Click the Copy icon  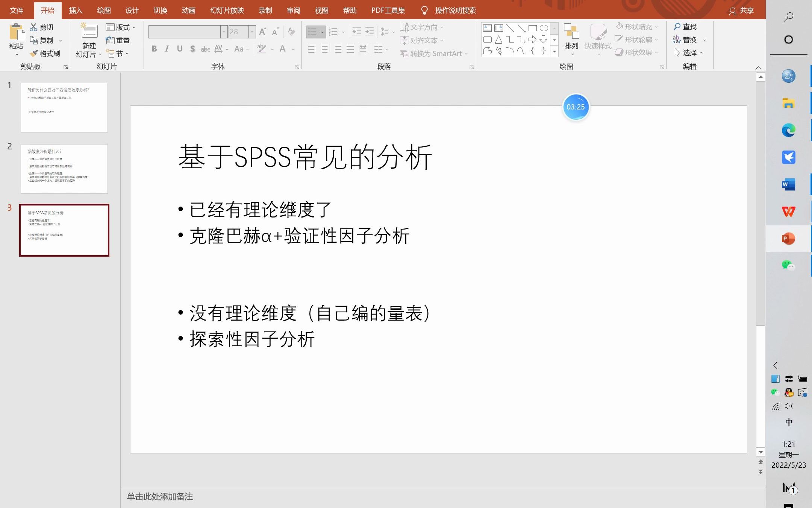click(x=34, y=40)
